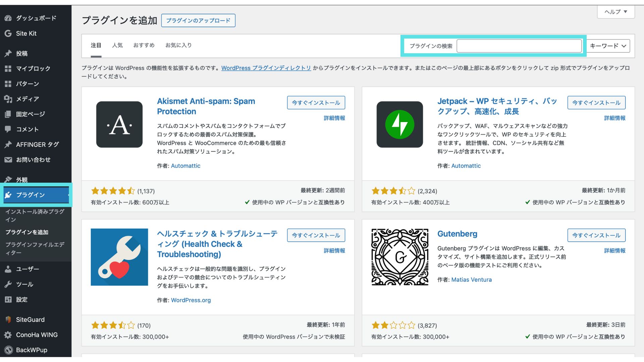
Task: Open Automattic author link under Akismet
Action: click(x=185, y=166)
